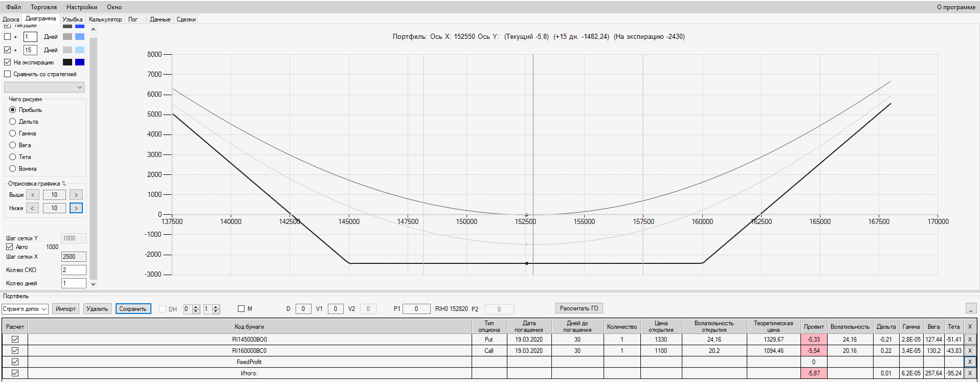Decrease the Выше percentage with left arrow
980x382 pixels.
(33, 195)
